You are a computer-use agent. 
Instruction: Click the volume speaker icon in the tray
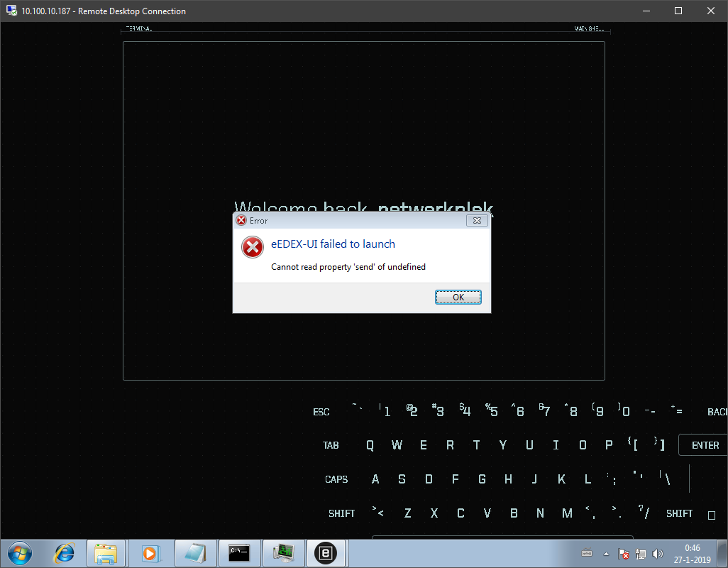tap(657, 553)
